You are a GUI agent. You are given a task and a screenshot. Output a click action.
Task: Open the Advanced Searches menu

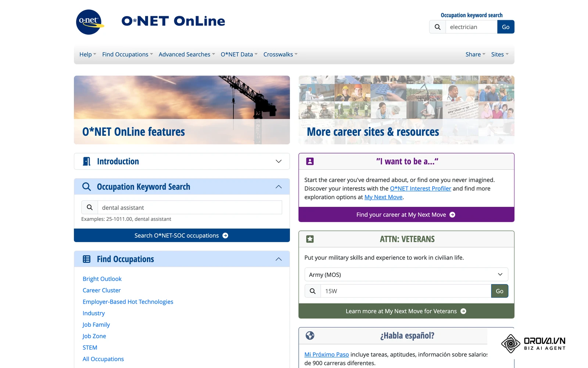point(187,54)
